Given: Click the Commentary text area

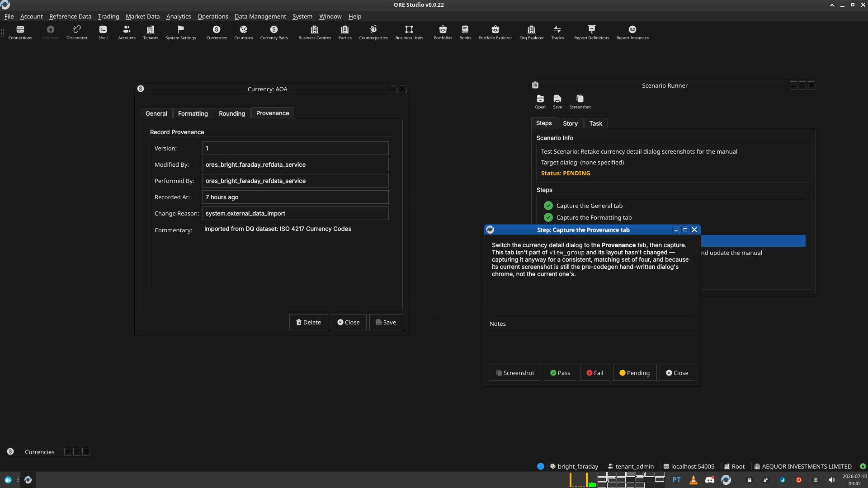Looking at the screenshot, I should pos(295,253).
